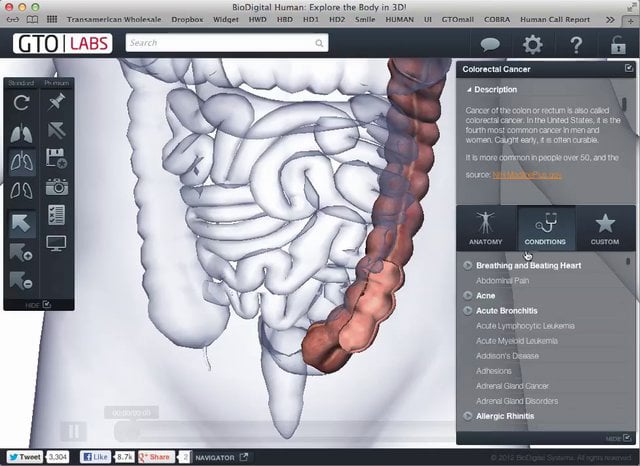Click the Tweet button
Screen dimensions: 640x466
pos(22,456)
